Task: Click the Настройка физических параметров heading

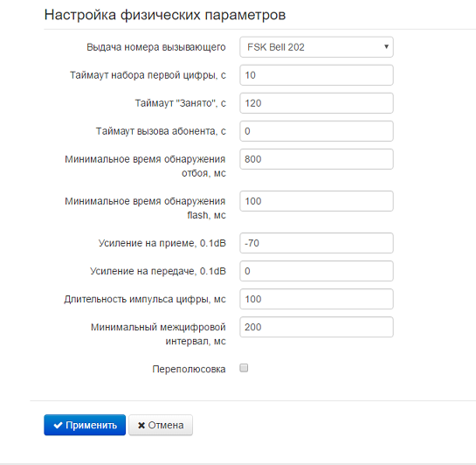Action: coord(165,15)
